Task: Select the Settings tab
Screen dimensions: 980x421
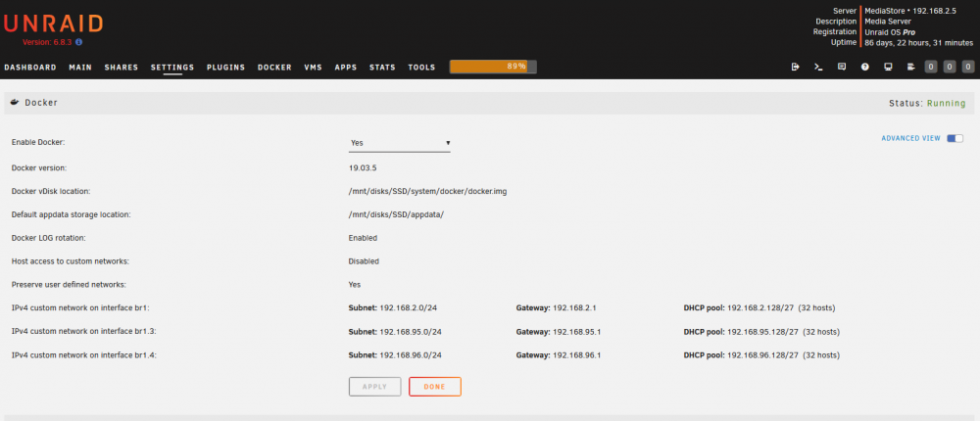Action: click(x=172, y=68)
